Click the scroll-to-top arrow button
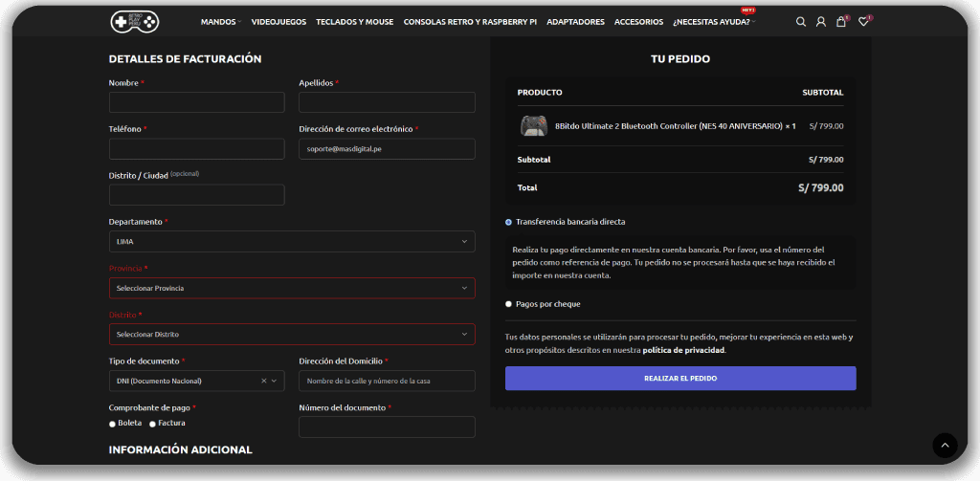The height and width of the screenshot is (481, 980). [x=945, y=445]
